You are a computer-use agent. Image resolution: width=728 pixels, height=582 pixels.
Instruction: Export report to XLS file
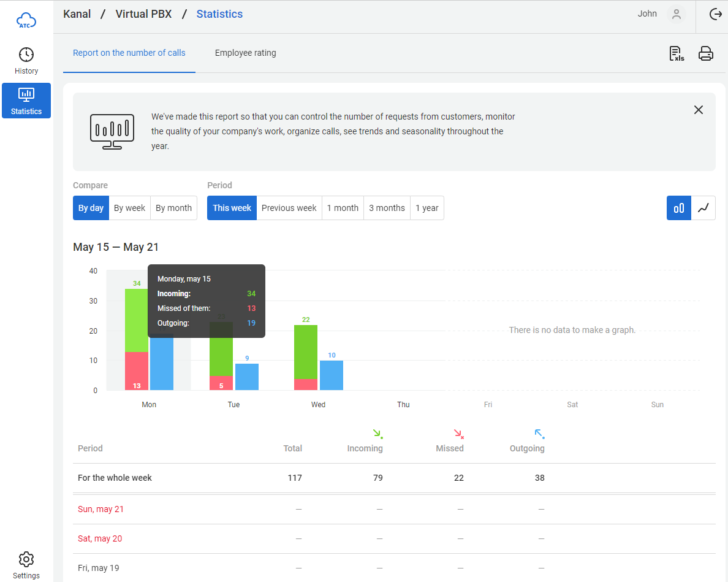(x=676, y=53)
